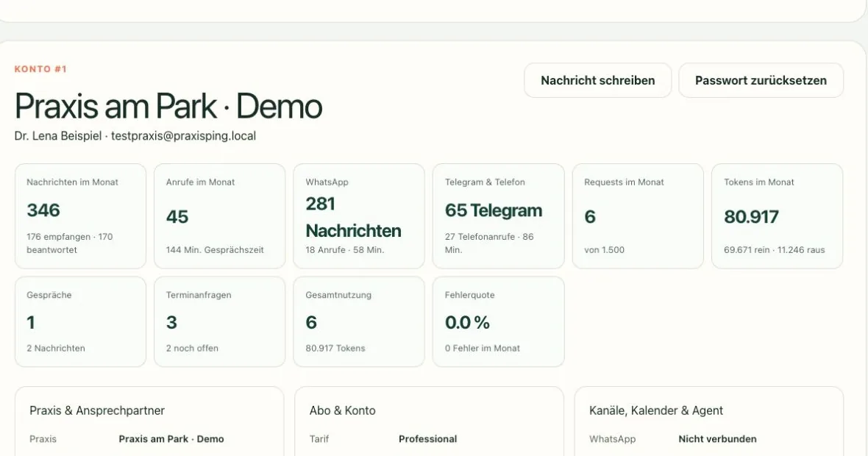Click the 0.0 % value
This screenshot has width=868, height=456.
pyautogui.click(x=467, y=322)
